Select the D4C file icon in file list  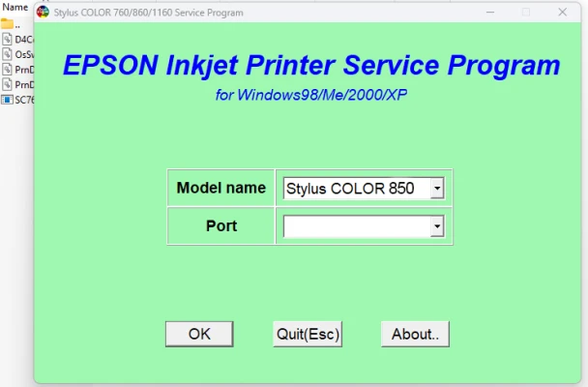7,39
